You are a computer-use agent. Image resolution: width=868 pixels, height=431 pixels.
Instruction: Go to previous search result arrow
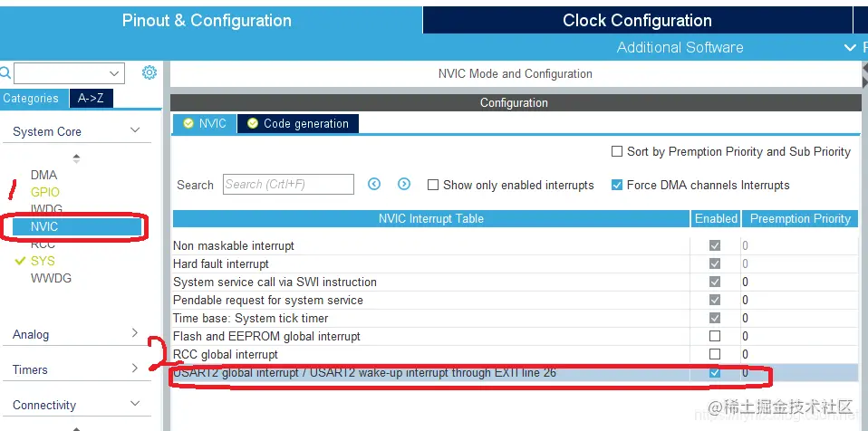pos(374,184)
